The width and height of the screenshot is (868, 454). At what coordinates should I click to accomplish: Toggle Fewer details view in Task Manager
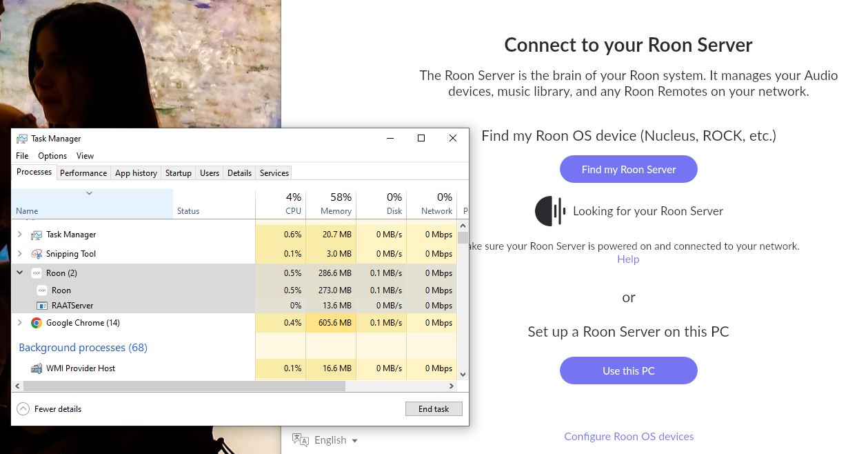pos(50,409)
